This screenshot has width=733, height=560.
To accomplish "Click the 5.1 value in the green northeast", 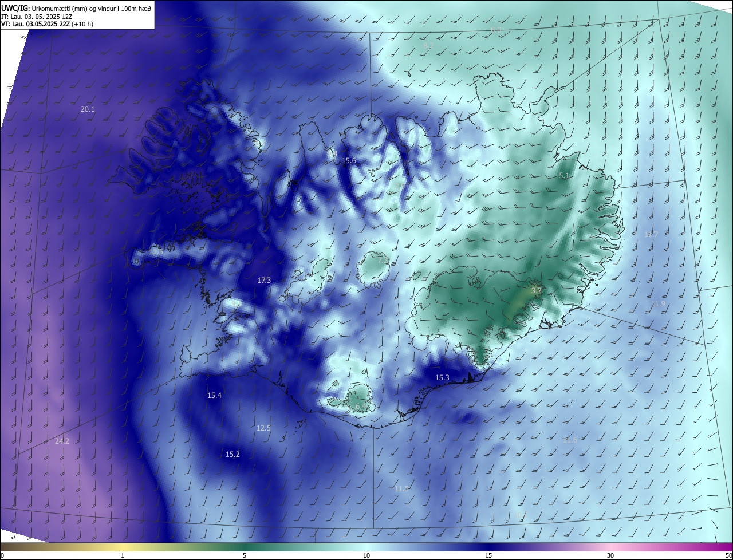I will pos(564,176).
